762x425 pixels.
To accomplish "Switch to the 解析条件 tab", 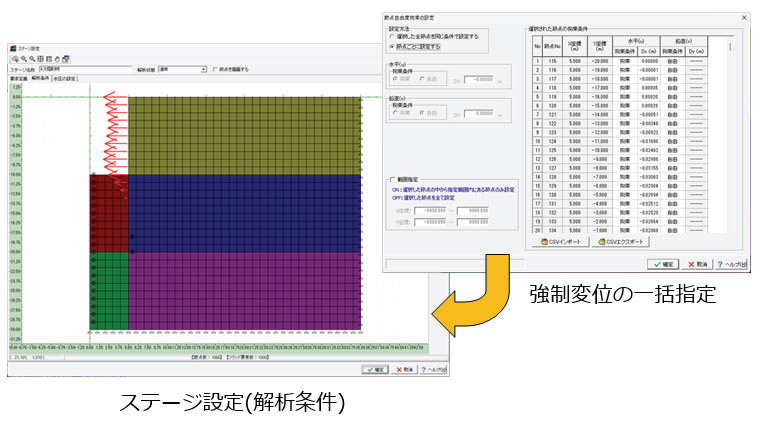I will 40,78.
